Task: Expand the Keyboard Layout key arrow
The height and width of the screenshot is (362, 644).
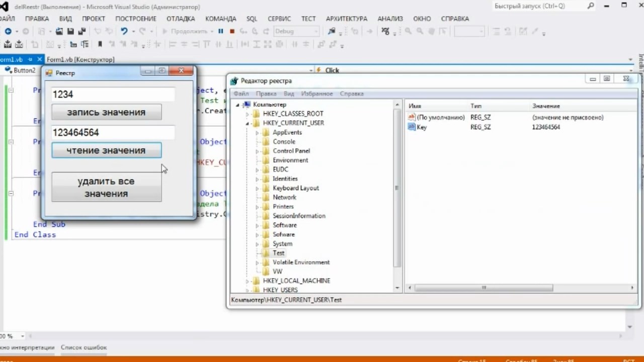Action: click(x=257, y=189)
